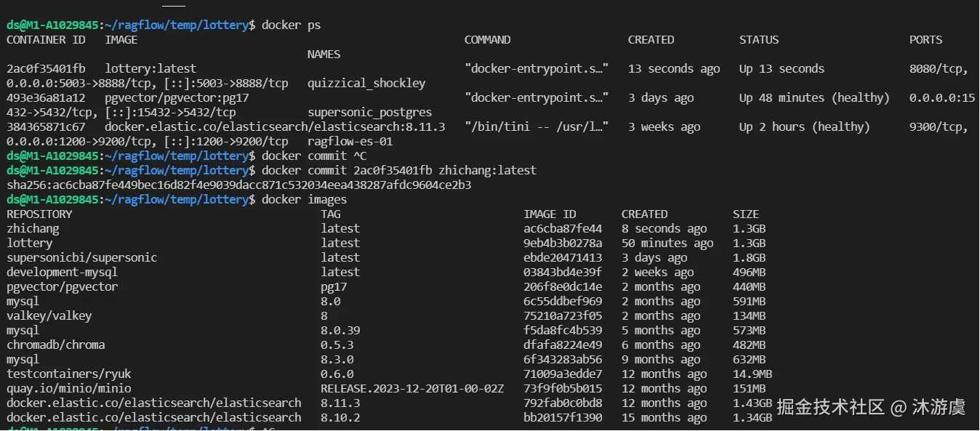The width and height of the screenshot is (980, 431).
Task: Click the RELEASE.2023-12-20T01-00-02Z tag
Action: (412, 388)
